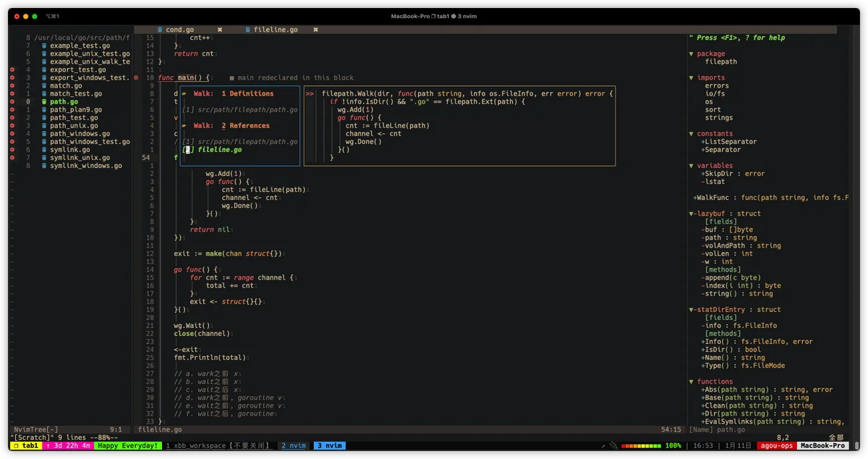Click the Go icon next to match.go

pos(44,85)
